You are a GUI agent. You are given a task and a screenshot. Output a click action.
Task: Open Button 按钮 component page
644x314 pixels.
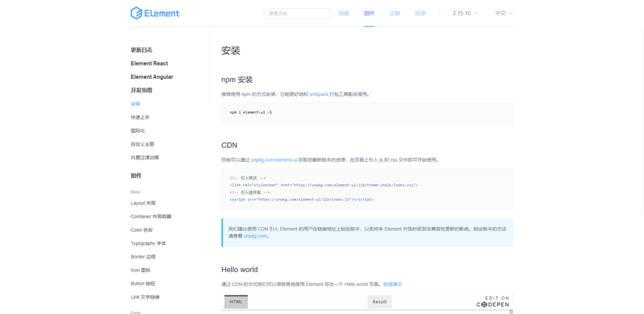(143, 283)
